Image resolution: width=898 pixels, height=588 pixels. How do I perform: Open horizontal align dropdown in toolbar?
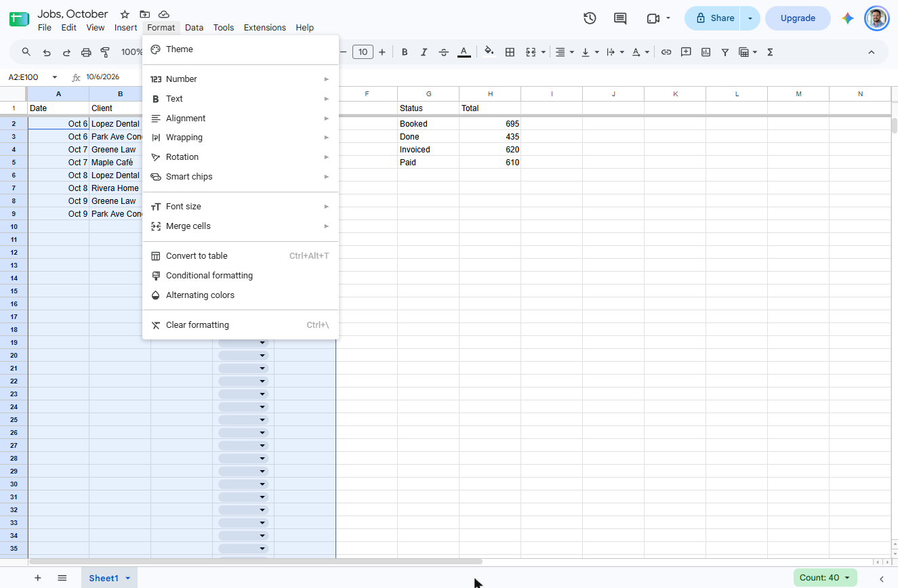pos(565,52)
